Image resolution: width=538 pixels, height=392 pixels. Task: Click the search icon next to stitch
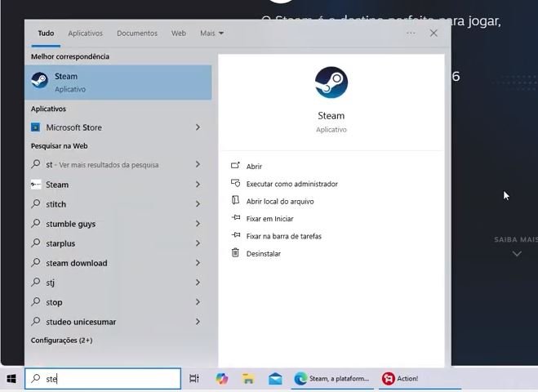[x=36, y=203]
